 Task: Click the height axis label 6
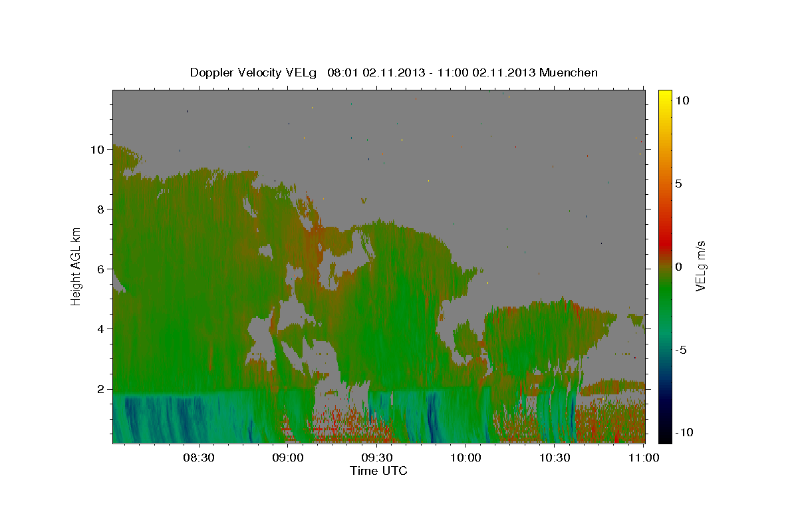tap(100, 269)
